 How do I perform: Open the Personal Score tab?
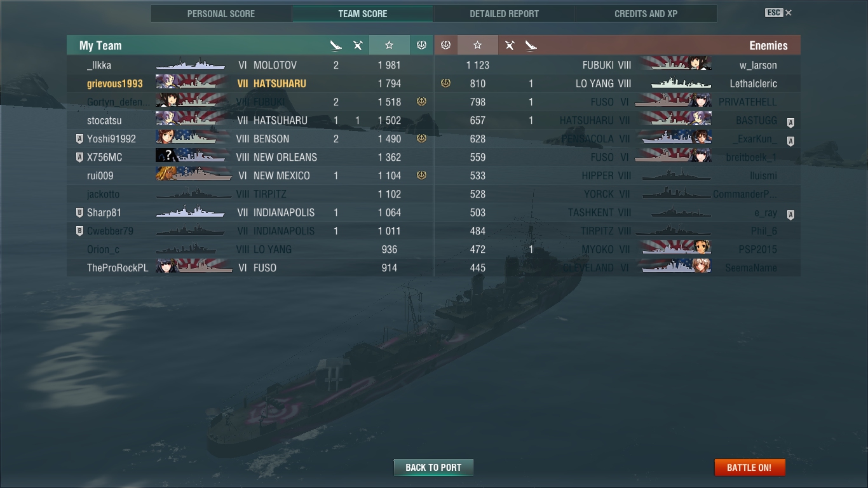click(221, 13)
